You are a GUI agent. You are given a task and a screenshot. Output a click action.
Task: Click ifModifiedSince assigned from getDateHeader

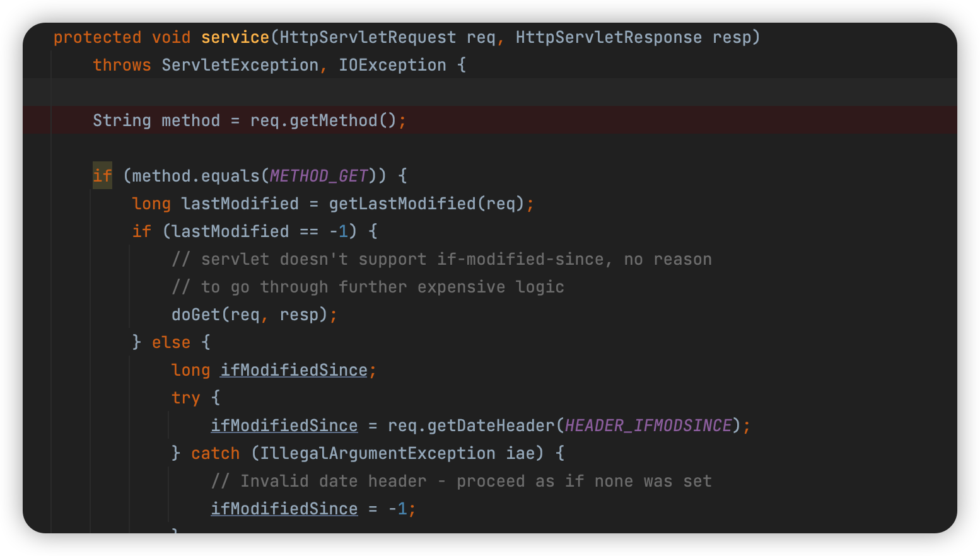[x=284, y=426]
